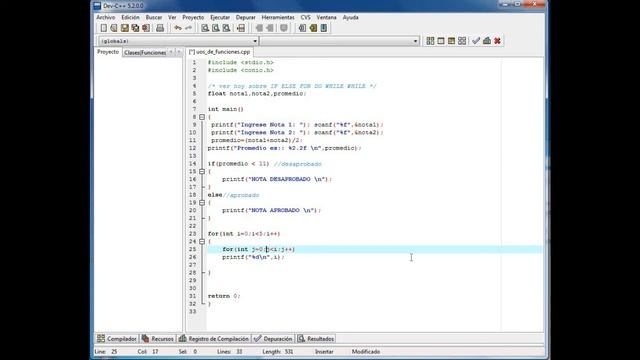640x360 pixels.
Task: Switch to the Clases|Funciones side tab
Action: tap(145, 53)
